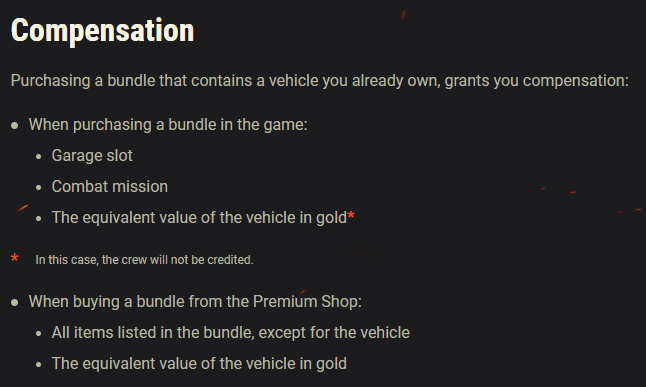Click the bullet beside "All items listed"
Screen dimensions: 646x387
click(39, 333)
